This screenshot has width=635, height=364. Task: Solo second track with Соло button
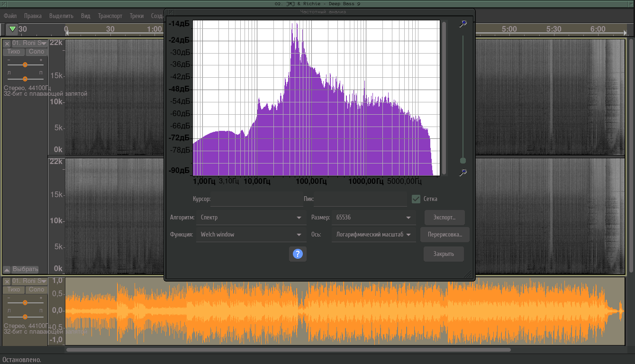(x=36, y=290)
